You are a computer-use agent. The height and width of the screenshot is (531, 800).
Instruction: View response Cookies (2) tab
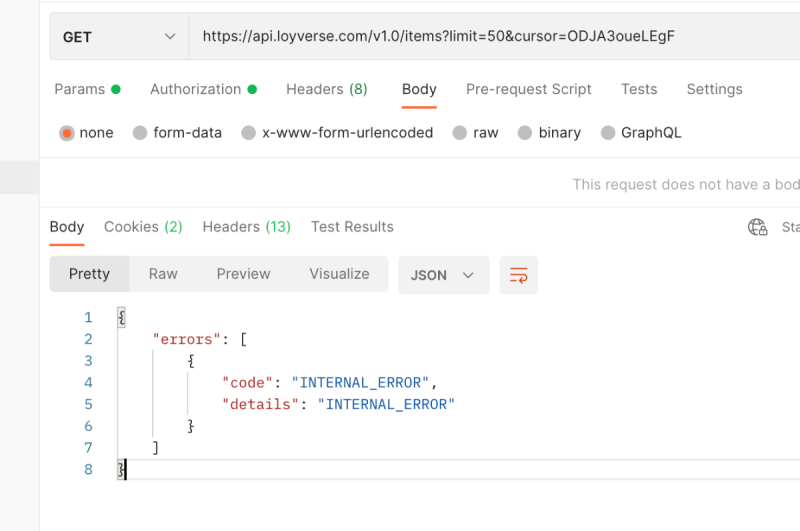(x=143, y=227)
